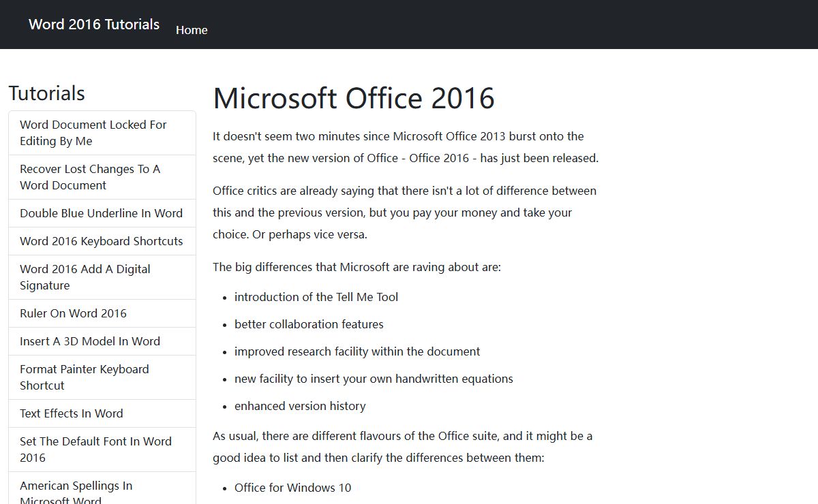818x504 pixels.
Task: Click the better collaboration features bullet
Action: coord(309,324)
